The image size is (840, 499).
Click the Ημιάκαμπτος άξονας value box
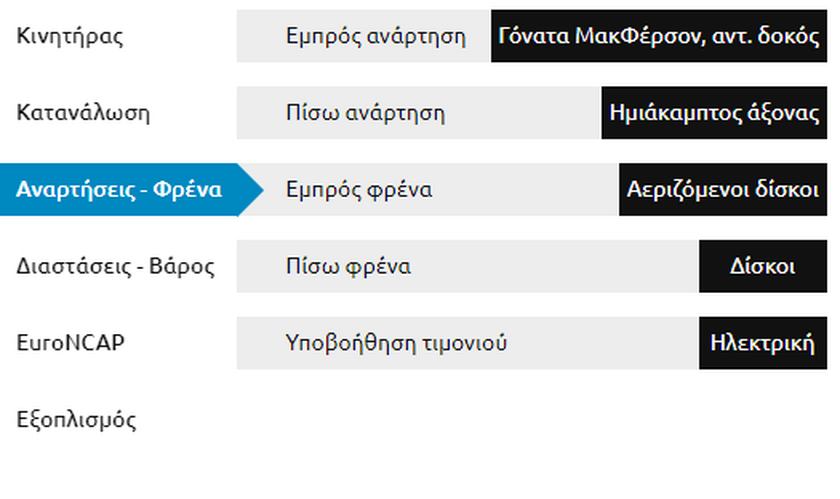point(714,113)
